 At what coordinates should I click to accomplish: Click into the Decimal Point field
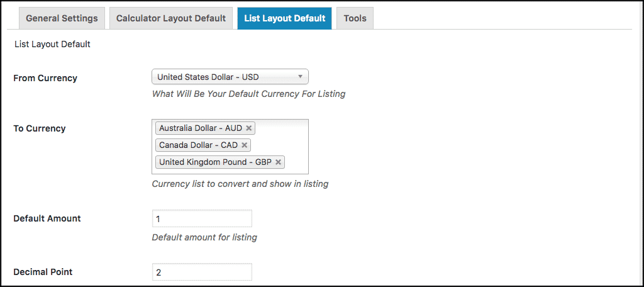point(202,273)
